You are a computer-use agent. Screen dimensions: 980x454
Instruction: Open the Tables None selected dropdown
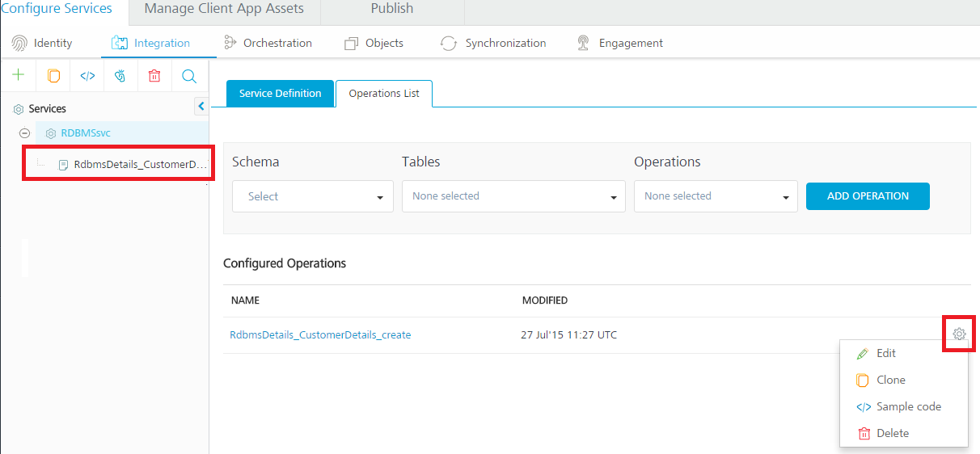513,196
